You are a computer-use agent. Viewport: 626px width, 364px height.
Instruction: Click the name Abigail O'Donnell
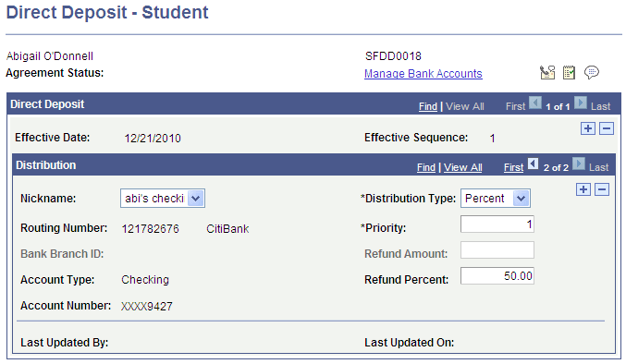click(50, 56)
